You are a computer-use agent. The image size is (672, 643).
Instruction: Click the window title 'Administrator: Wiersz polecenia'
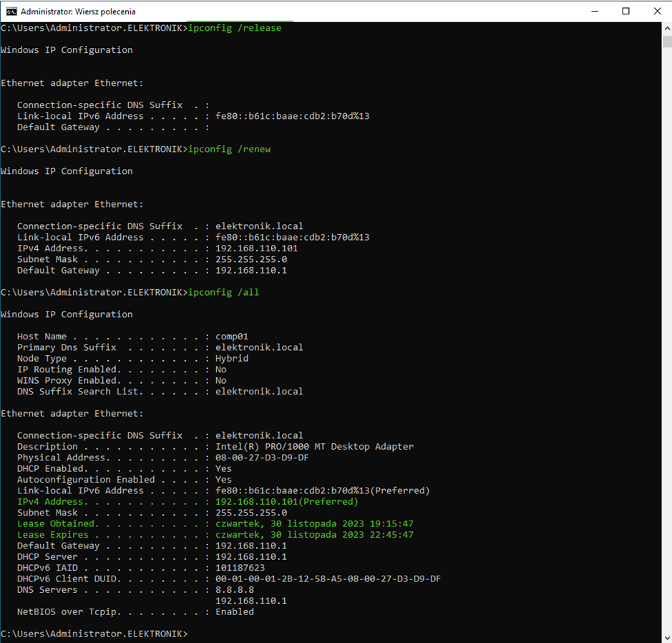78,11
